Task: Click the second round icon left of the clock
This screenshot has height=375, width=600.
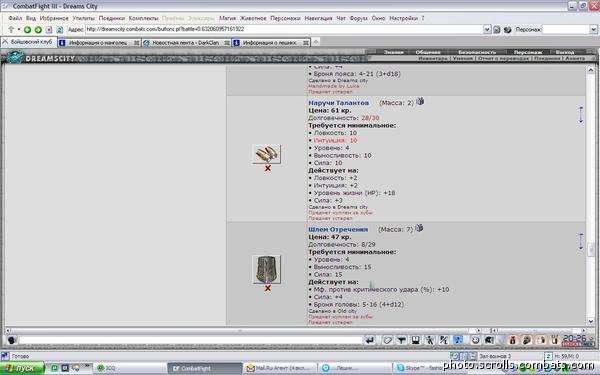Action: pos(527,340)
